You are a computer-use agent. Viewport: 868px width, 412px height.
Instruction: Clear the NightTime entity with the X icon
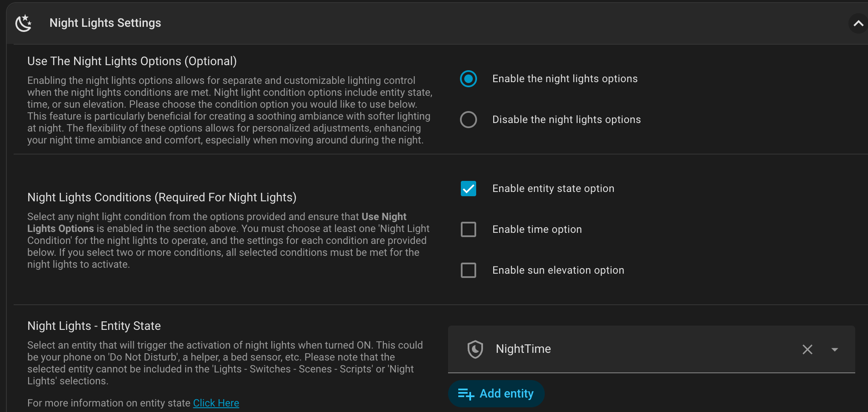(807, 349)
